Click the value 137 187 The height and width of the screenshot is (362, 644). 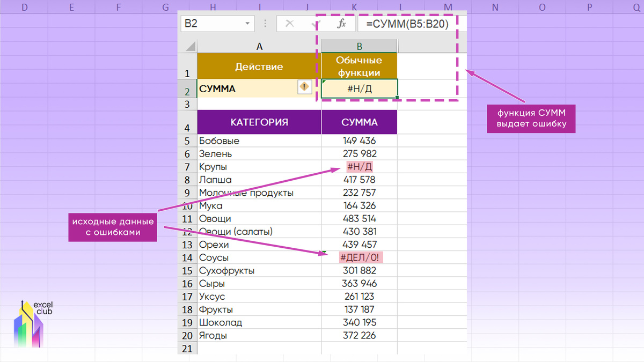tap(360, 309)
